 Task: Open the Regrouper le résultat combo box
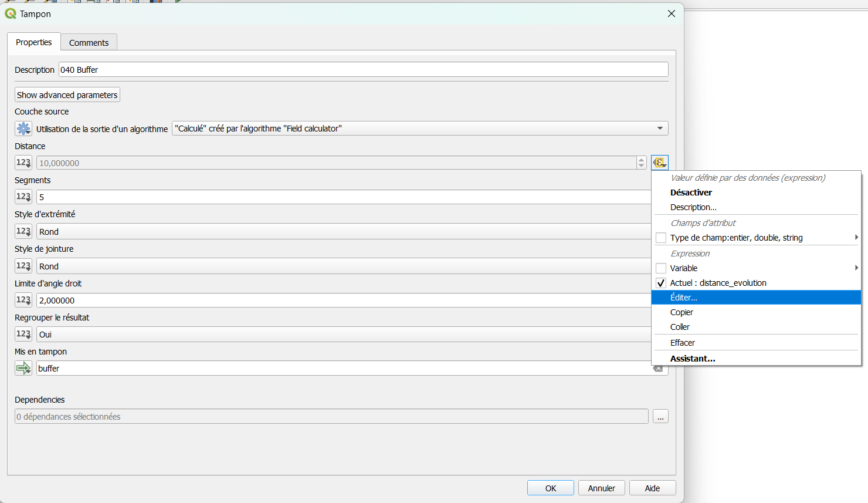pos(344,334)
